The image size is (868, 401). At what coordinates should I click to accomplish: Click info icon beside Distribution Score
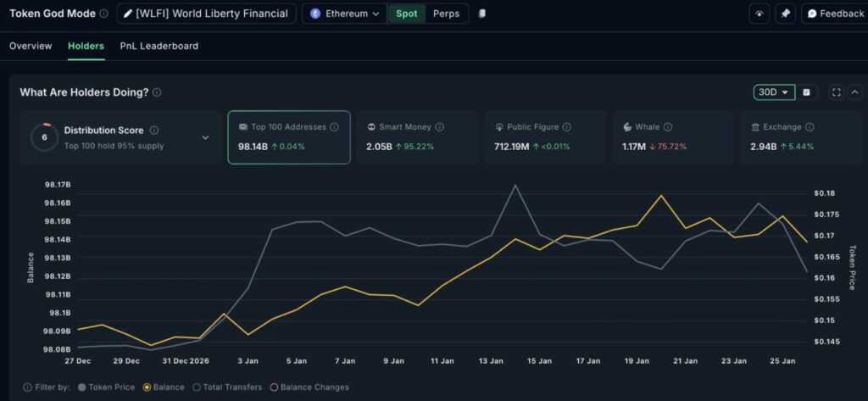pyautogui.click(x=153, y=131)
